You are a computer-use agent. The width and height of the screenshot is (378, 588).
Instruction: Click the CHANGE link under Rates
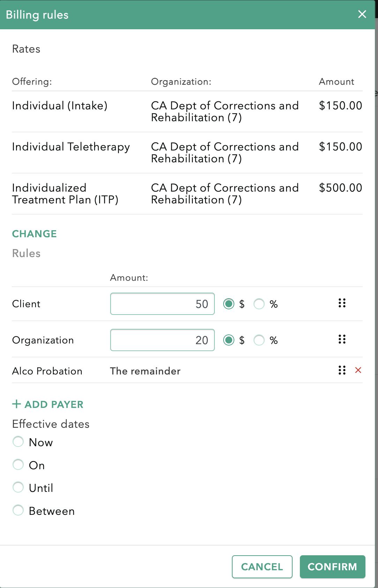point(34,234)
